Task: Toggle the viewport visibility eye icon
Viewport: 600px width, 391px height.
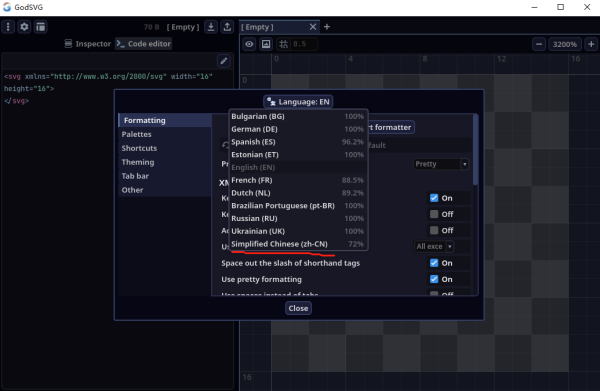Action: [249, 44]
